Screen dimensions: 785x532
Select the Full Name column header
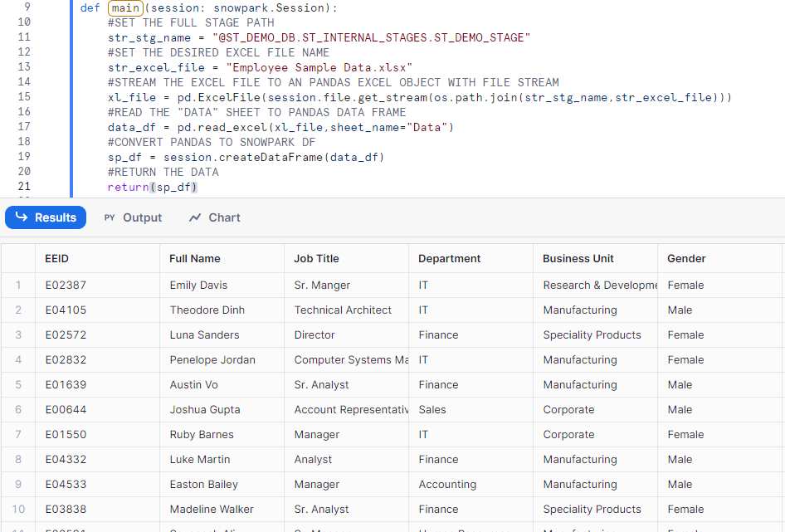pos(195,258)
